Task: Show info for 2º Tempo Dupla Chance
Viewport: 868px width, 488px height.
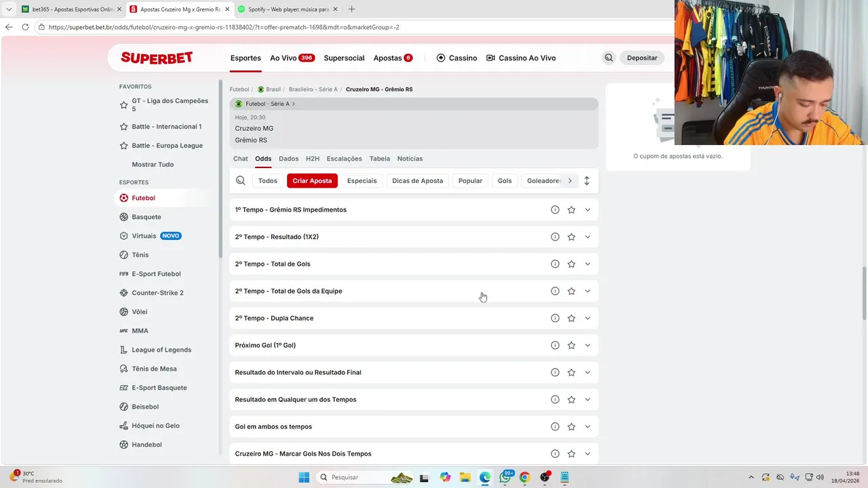Action: (x=555, y=318)
